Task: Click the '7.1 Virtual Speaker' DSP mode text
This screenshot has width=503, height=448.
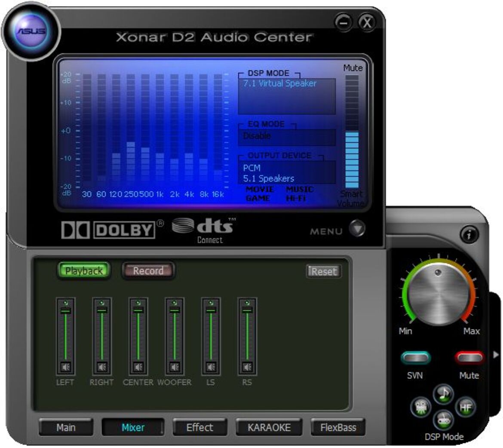Action: coord(280,83)
